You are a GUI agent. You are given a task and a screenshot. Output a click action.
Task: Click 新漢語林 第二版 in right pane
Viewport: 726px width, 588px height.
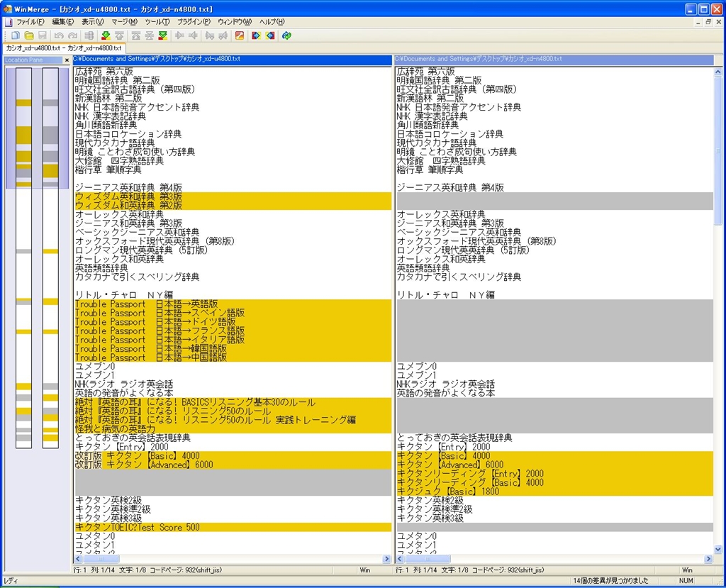coord(430,98)
